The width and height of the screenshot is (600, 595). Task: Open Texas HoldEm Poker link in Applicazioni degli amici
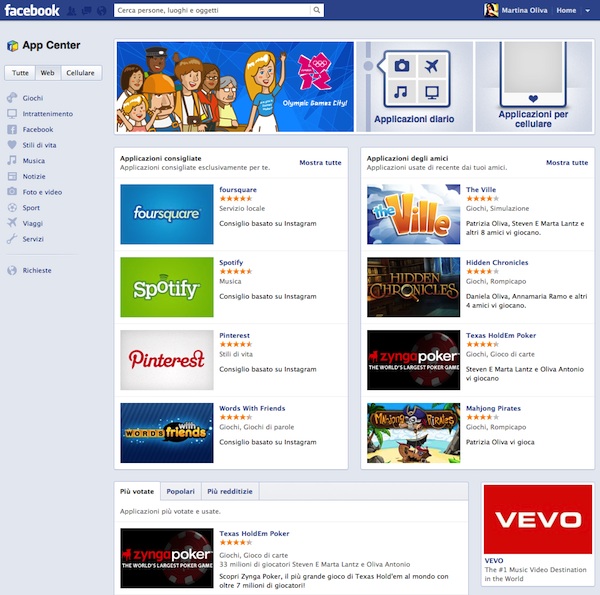[501, 335]
